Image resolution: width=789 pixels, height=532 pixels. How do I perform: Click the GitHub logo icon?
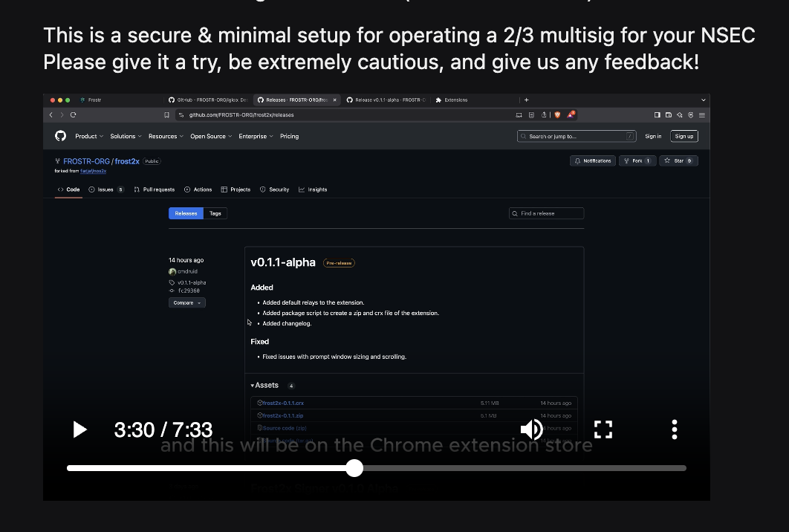click(60, 136)
